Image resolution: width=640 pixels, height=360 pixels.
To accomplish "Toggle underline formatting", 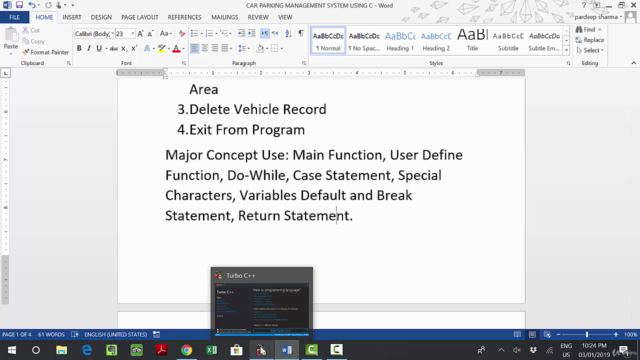I will (x=99, y=49).
